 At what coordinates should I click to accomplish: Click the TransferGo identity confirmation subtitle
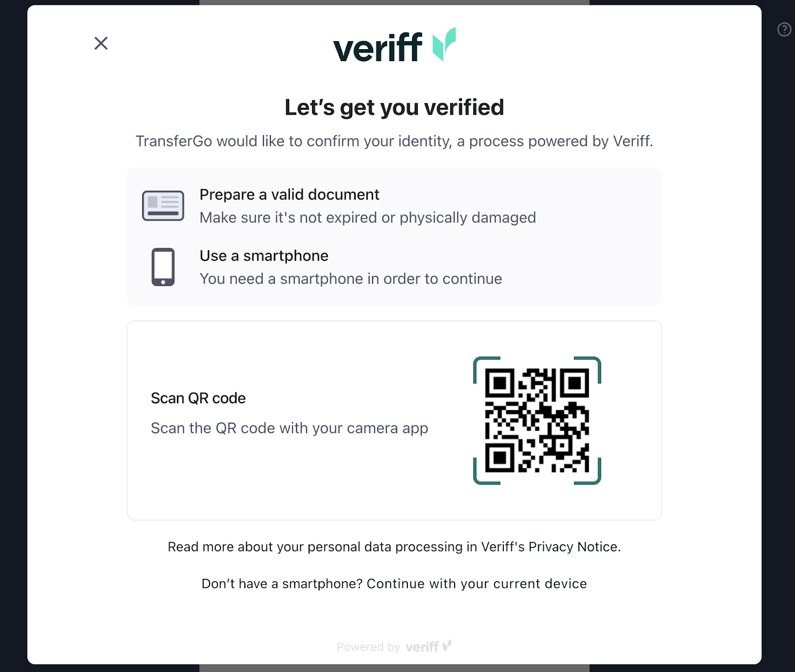pyautogui.click(x=395, y=142)
